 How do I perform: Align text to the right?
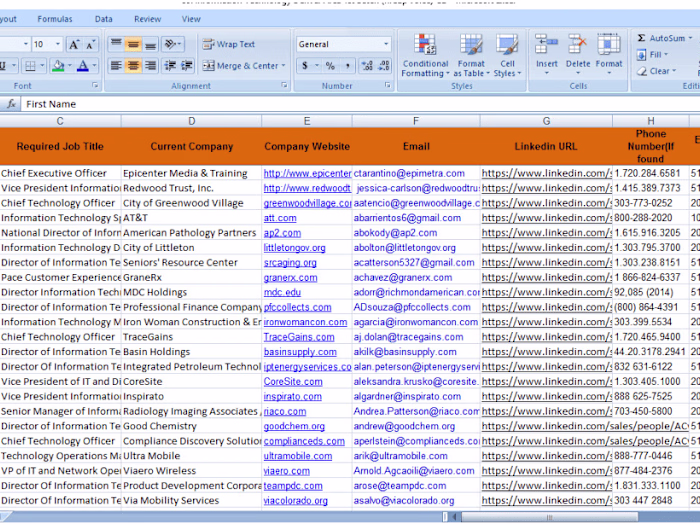tap(150, 66)
